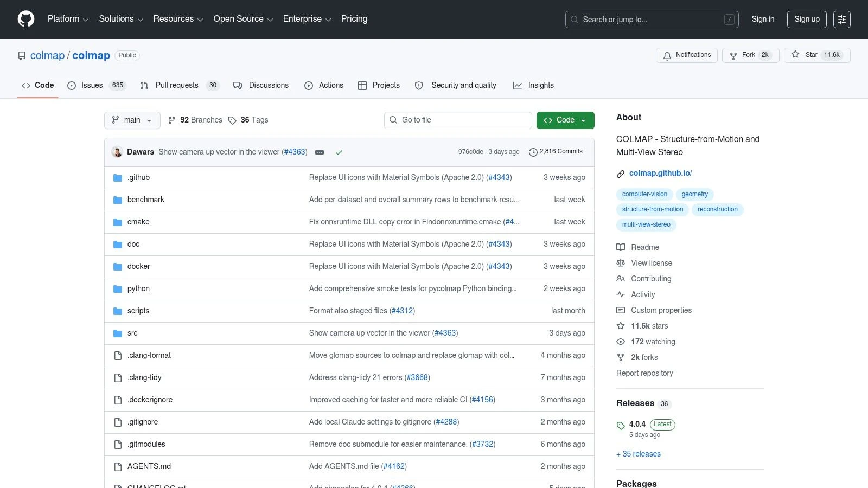
Task: Click the license scale icon
Action: pyautogui.click(x=621, y=263)
